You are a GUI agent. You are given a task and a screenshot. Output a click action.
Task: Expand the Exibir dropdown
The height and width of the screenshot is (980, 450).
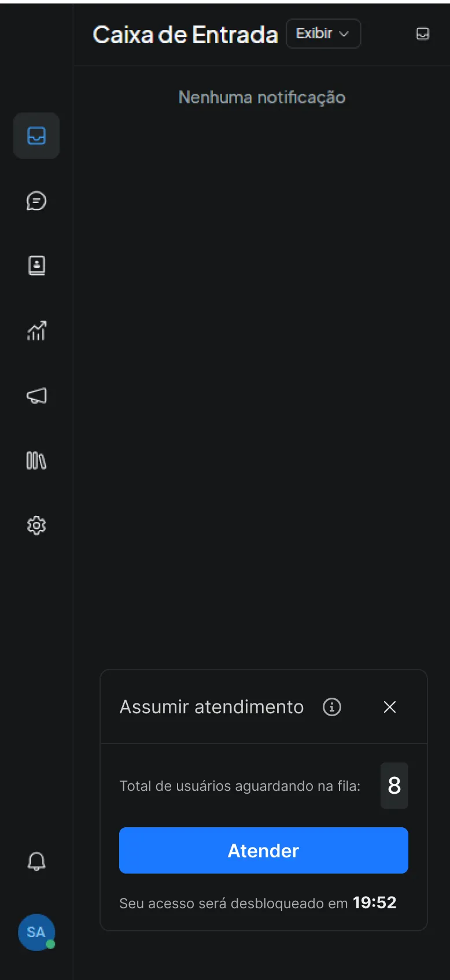323,34
